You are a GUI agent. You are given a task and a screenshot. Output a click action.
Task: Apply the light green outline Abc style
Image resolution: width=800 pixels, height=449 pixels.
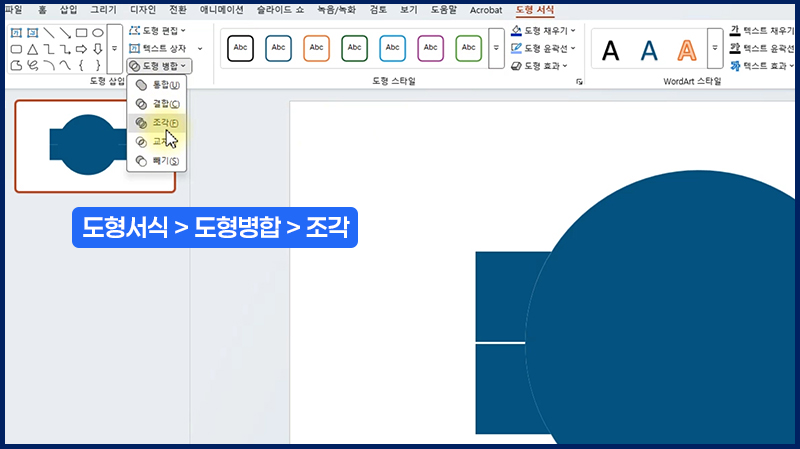click(x=468, y=48)
